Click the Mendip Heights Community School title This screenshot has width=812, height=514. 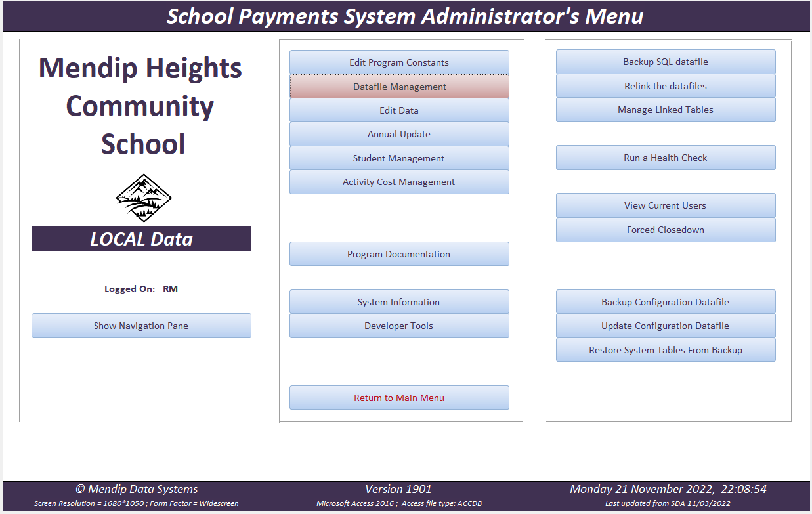[140, 106]
